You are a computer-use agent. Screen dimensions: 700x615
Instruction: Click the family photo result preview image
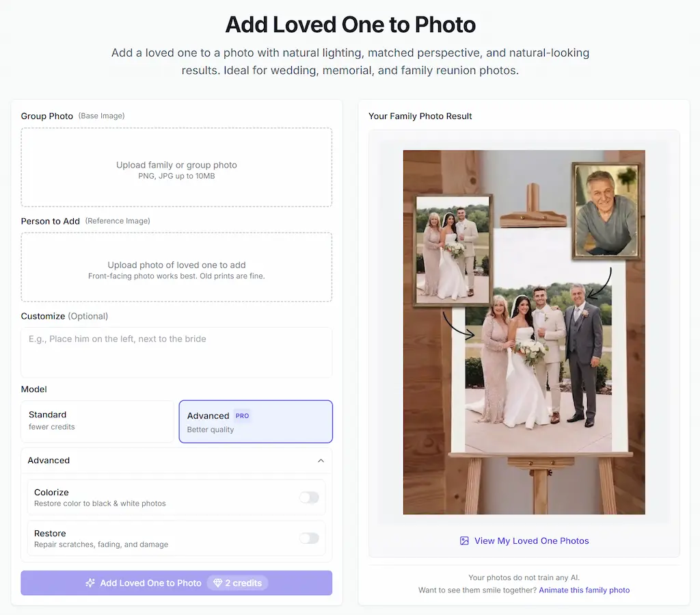coord(524,332)
